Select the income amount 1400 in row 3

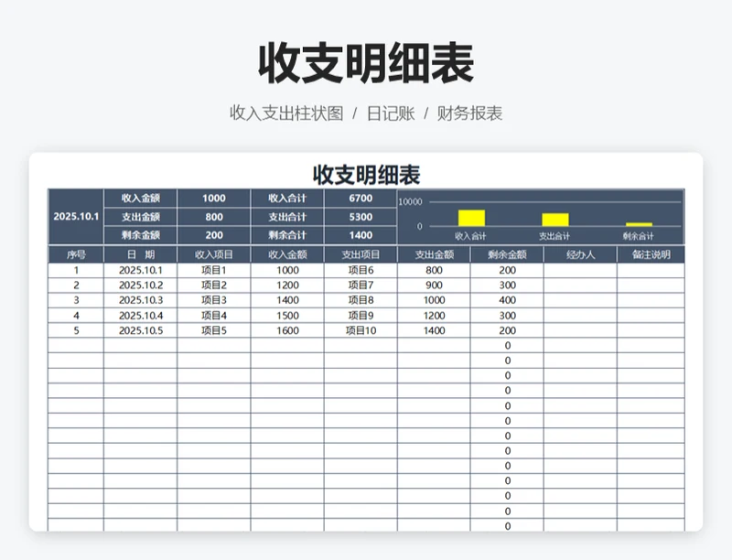(287, 300)
